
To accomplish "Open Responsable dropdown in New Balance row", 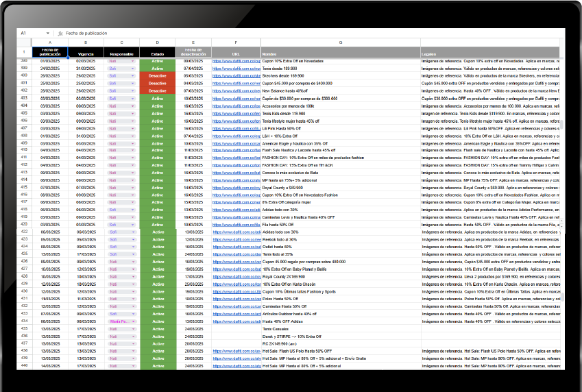I will (132, 91).
